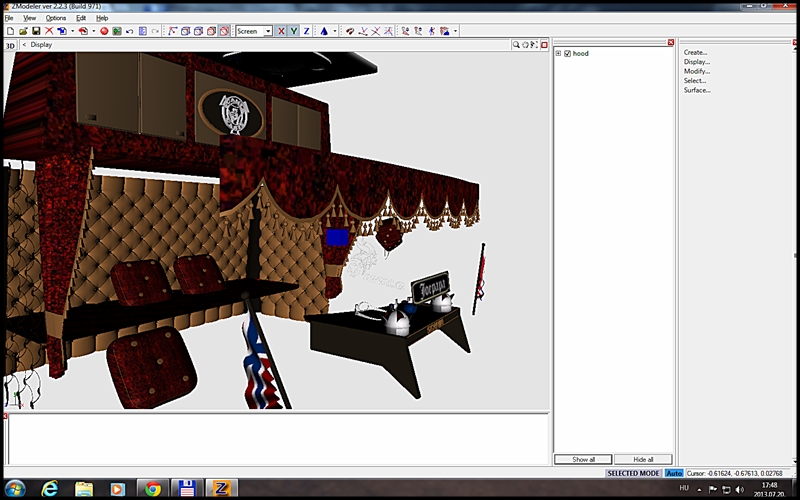Image resolution: width=800 pixels, height=500 pixels.
Task: Open Surface... command group
Action: (x=697, y=90)
